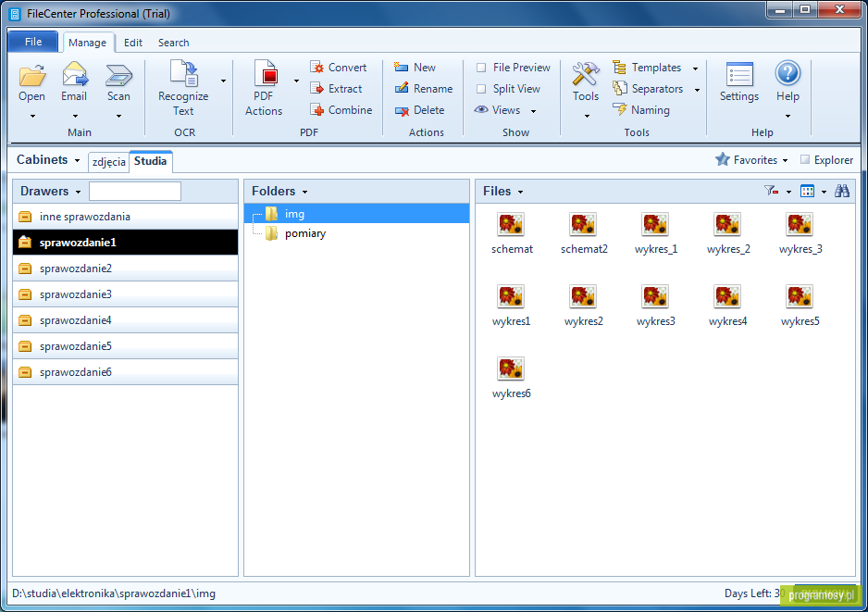
Task: Select the sprawozdanie6 drawer
Action: click(126, 372)
